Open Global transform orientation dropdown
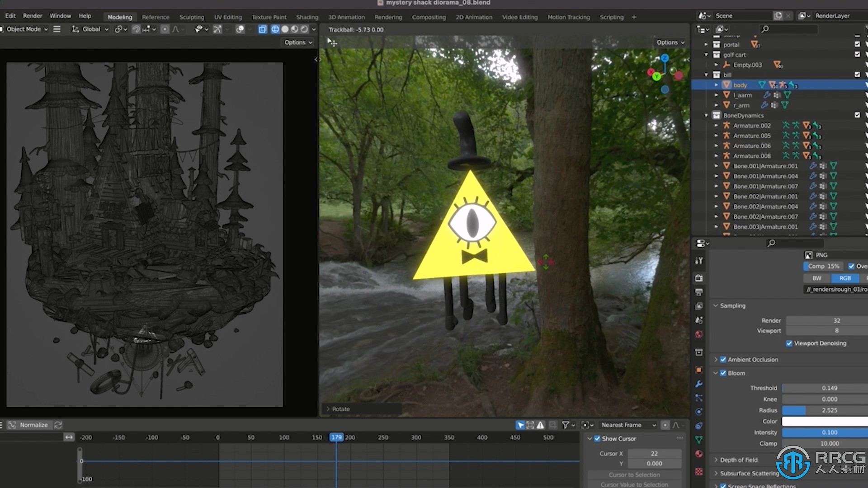This screenshot has width=868, height=488. pos(90,29)
